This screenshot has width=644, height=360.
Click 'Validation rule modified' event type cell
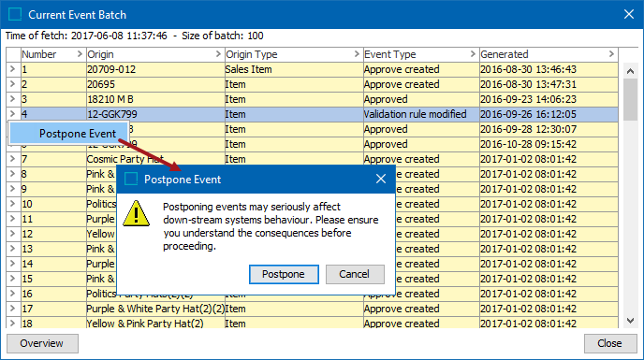pos(421,114)
